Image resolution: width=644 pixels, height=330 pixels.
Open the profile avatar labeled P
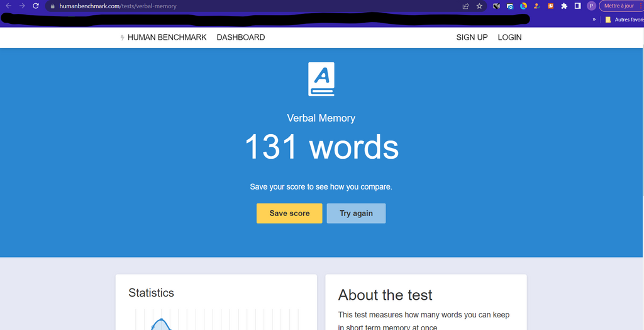[591, 6]
